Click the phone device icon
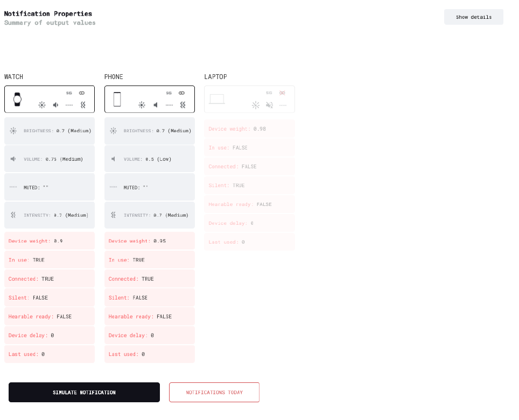The width and height of the screenshot is (519, 420). (x=117, y=99)
